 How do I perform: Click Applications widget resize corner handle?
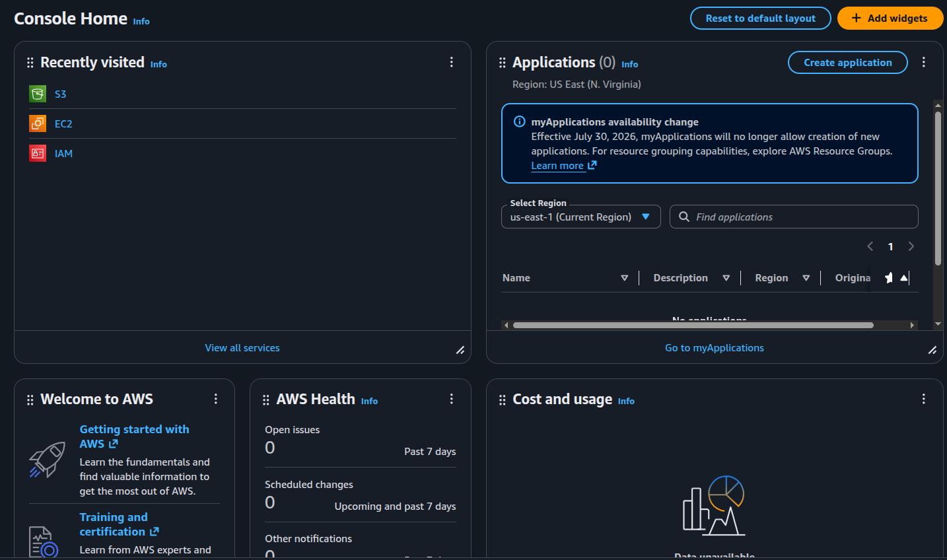tap(932, 350)
